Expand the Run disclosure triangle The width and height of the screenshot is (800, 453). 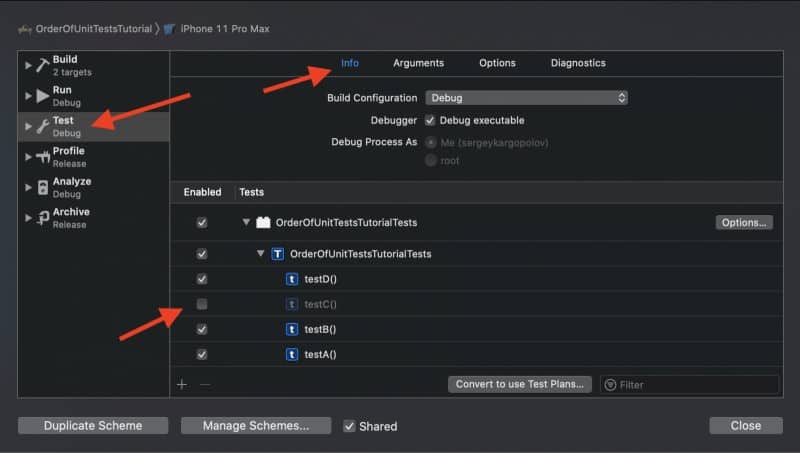[x=28, y=96]
